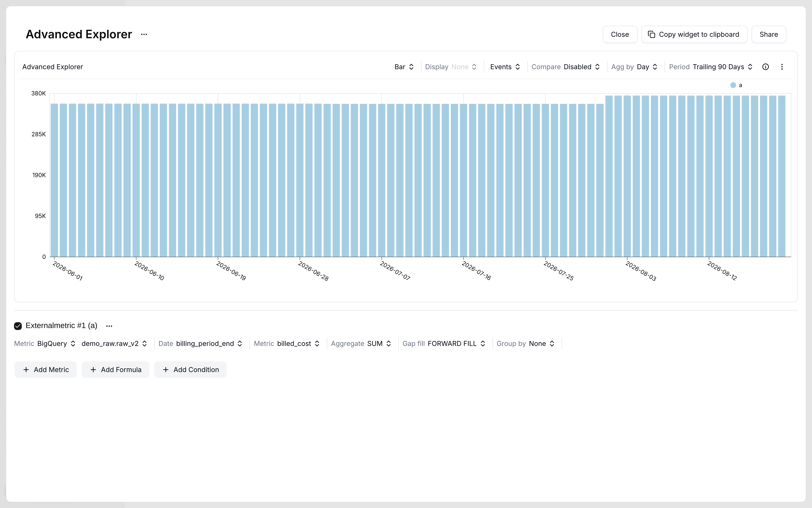The image size is (812, 508).
Task: Click the plus icon on Add Condition
Action: tap(166, 370)
